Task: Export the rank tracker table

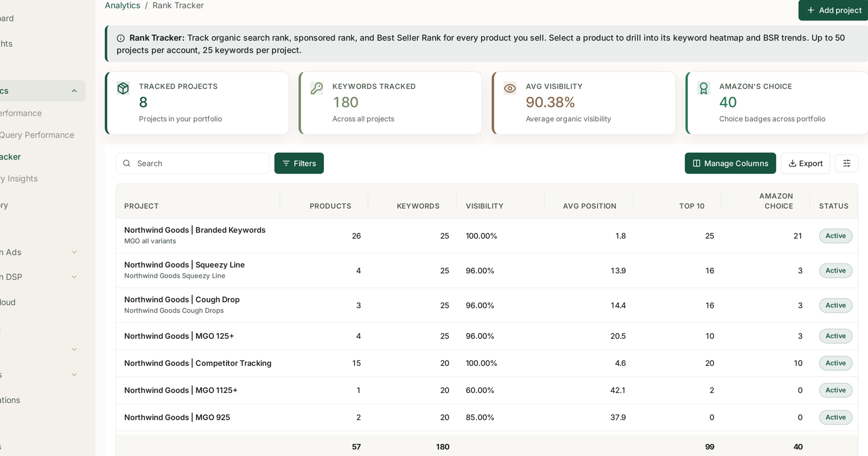Action: 805,163
